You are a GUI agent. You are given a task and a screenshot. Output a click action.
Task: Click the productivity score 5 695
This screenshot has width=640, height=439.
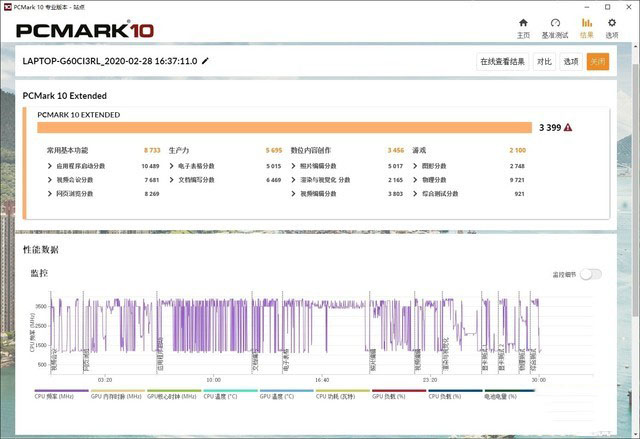[274, 150]
